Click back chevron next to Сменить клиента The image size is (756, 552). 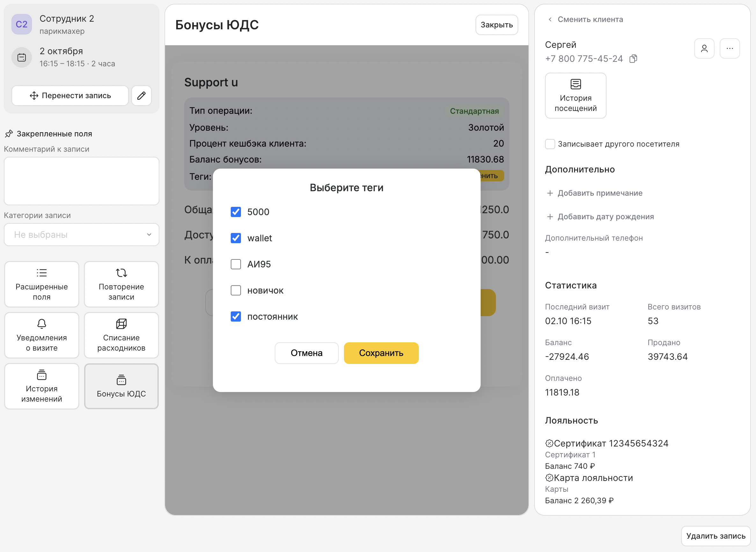pyautogui.click(x=550, y=19)
